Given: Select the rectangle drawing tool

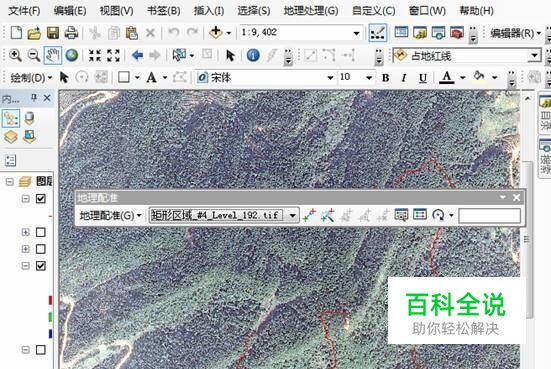Looking at the screenshot, I should tap(124, 77).
